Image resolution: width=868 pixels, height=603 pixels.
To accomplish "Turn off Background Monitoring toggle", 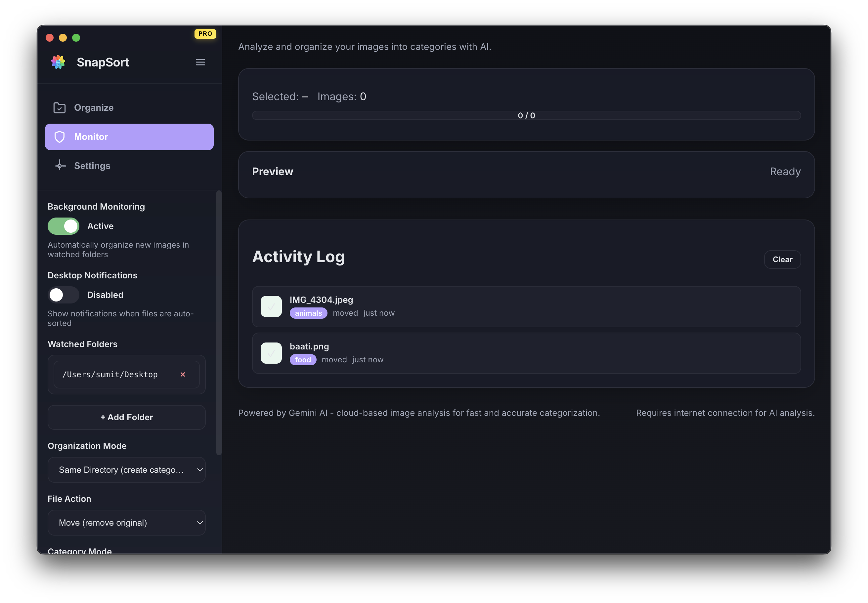I will pyautogui.click(x=64, y=226).
